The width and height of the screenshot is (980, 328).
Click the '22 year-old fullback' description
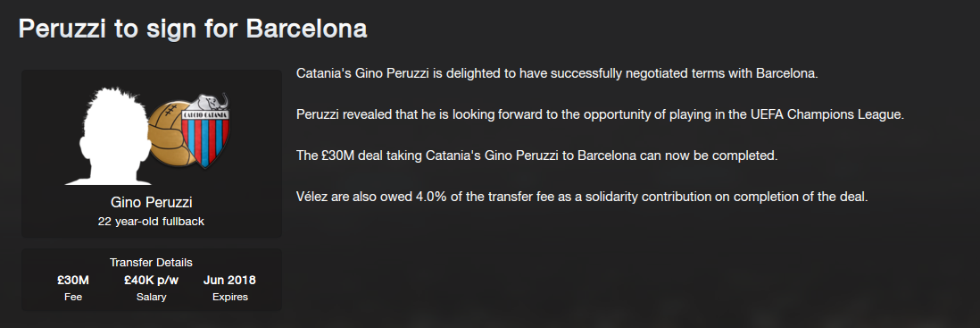(x=151, y=222)
